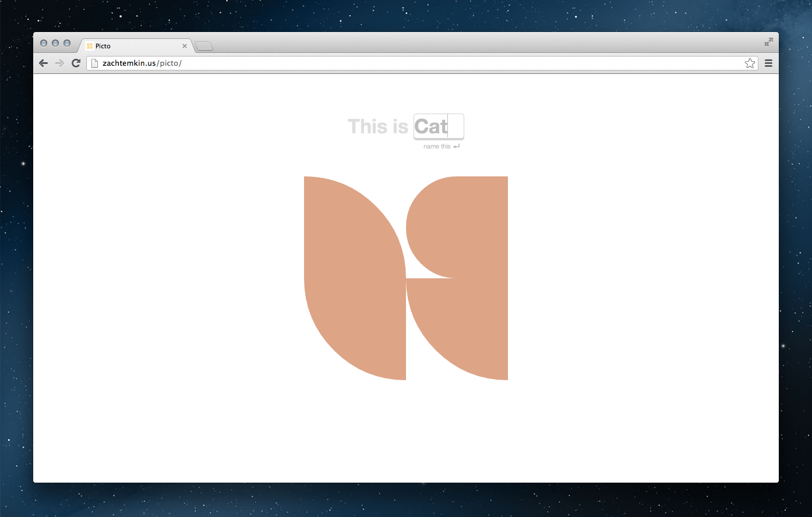812x517 pixels.
Task: Focus the zachtemkin.us/picto/ address bar
Action: [408, 63]
